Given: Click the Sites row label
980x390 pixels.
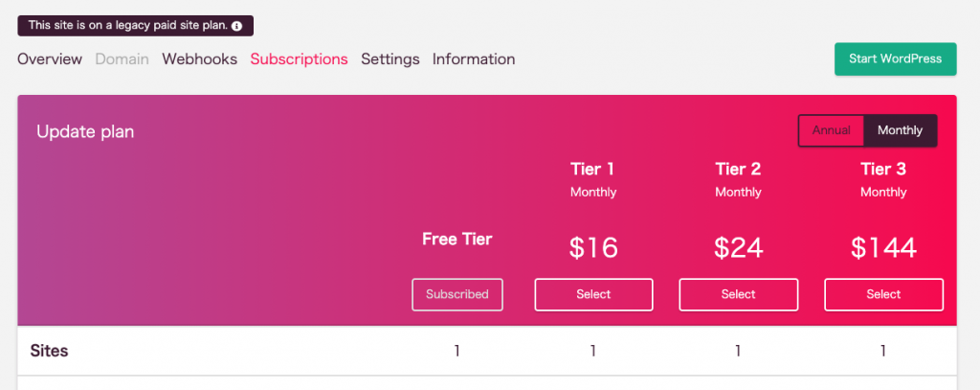Looking at the screenshot, I should [x=49, y=351].
